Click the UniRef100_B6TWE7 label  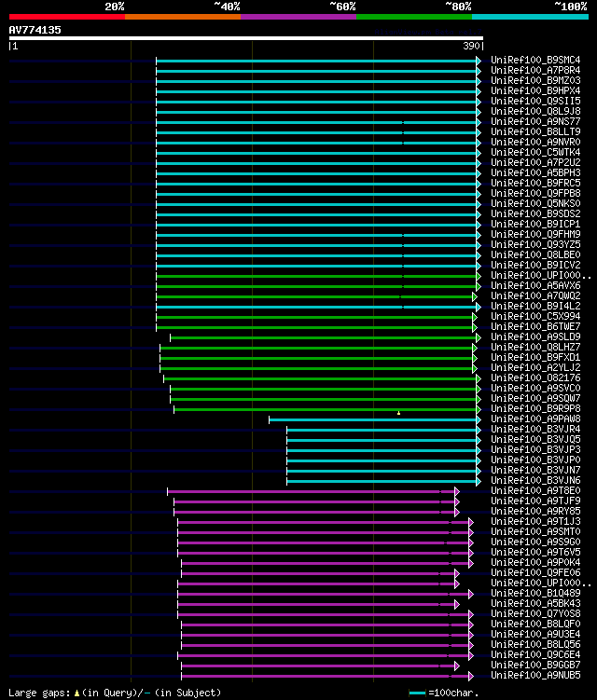[x=535, y=327]
